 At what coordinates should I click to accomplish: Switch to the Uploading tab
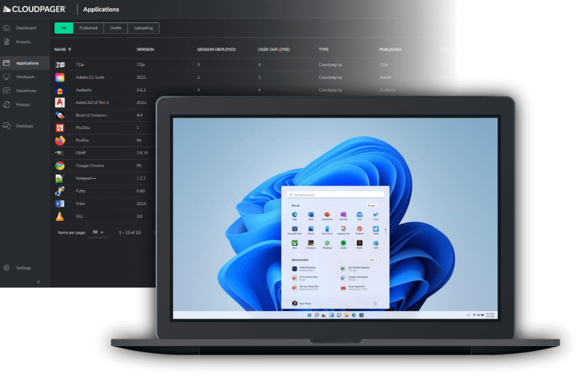coord(143,28)
